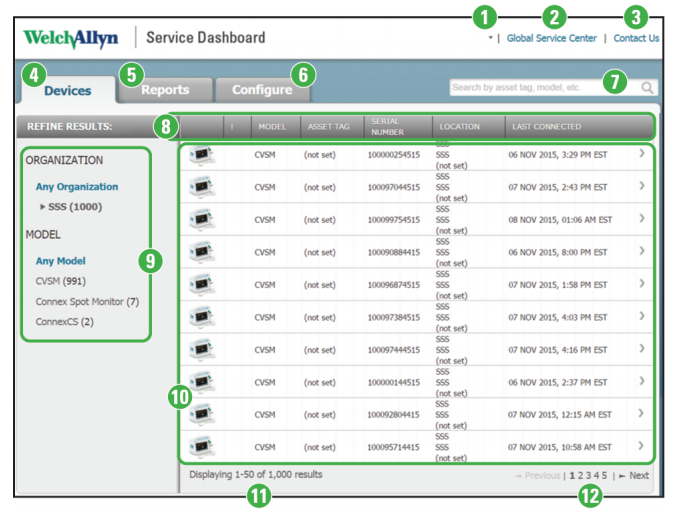Filter by Connex Spot Monitor (7)
Screen dimensions: 678x516
pos(87,301)
